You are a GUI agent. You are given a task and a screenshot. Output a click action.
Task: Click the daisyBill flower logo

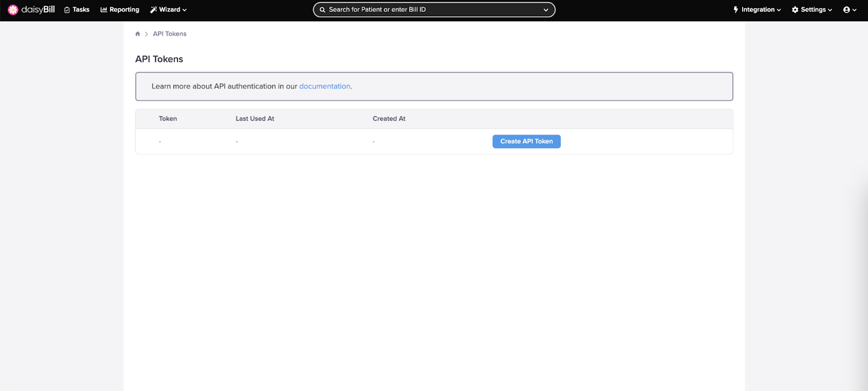pyautogui.click(x=13, y=10)
